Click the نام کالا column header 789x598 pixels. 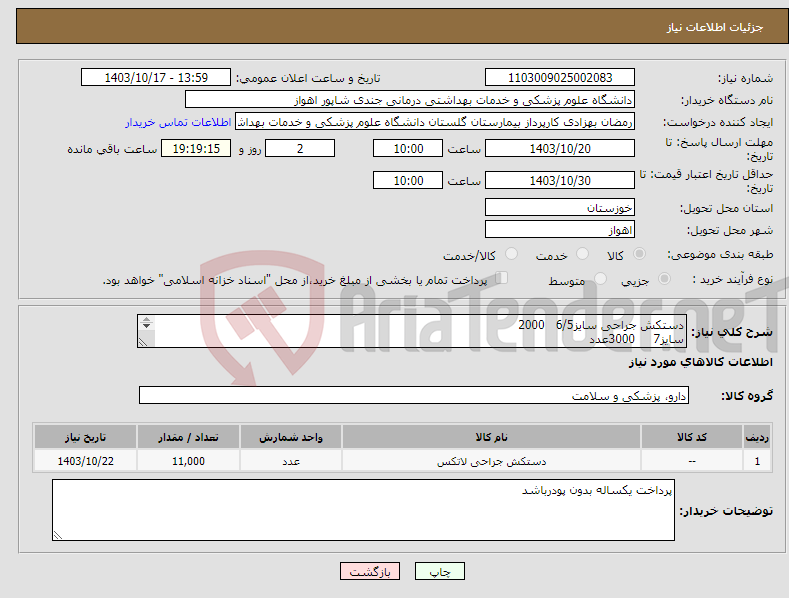pyautogui.click(x=492, y=437)
